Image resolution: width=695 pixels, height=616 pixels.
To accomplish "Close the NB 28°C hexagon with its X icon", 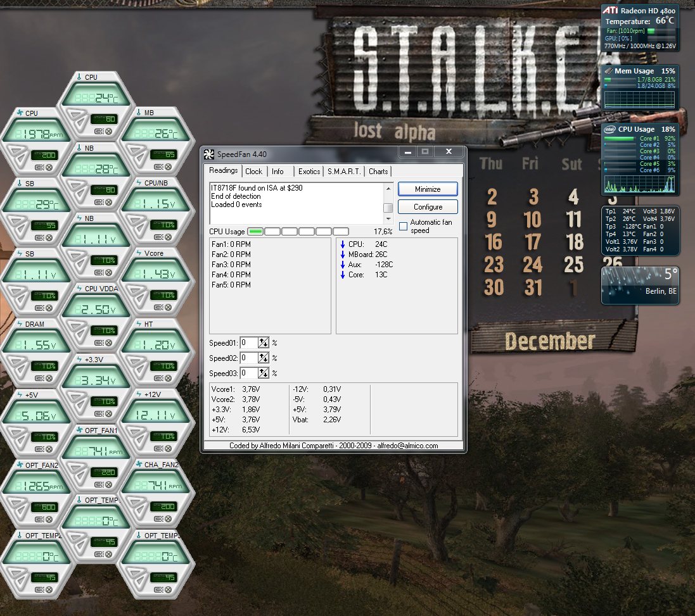I will [x=108, y=203].
